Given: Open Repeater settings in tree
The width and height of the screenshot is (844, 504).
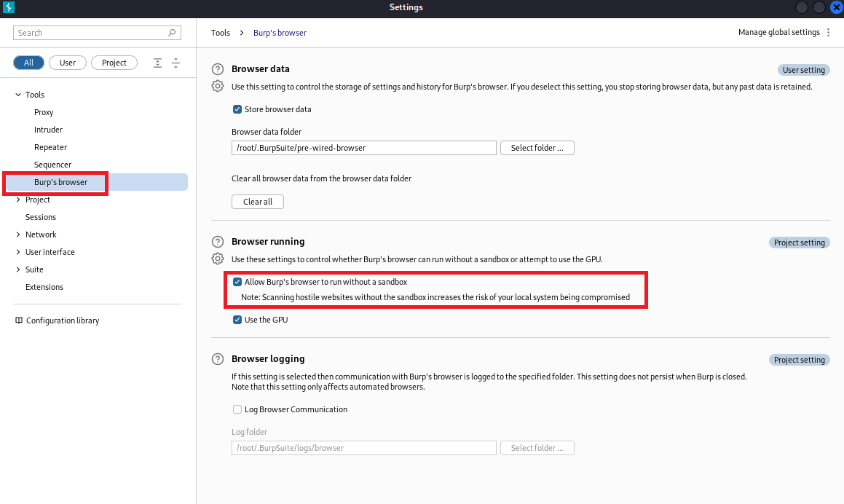Looking at the screenshot, I should (x=50, y=148).
